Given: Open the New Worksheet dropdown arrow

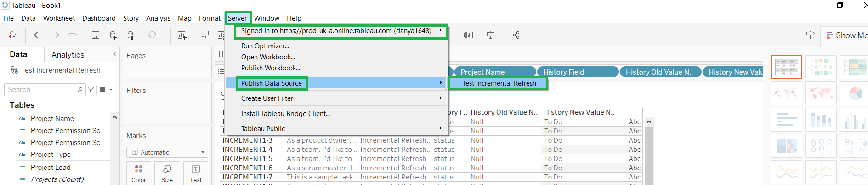Looking at the screenshot, I should coord(193,35).
